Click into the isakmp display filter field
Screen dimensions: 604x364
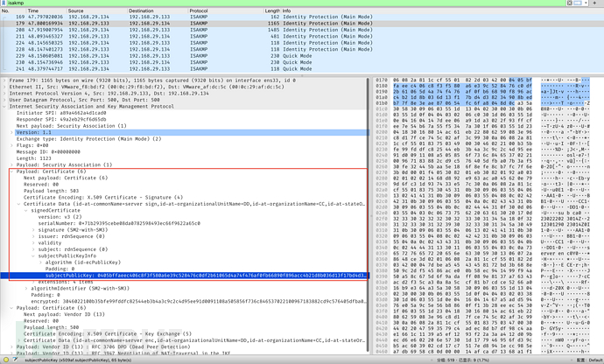pos(285,3)
